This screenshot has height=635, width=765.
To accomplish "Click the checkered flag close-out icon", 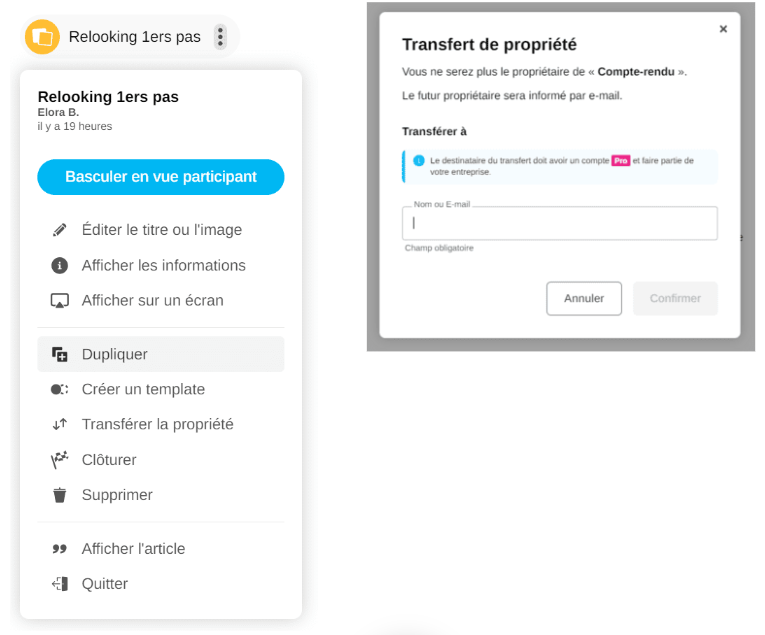I will pyautogui.click(x=60, y=460).
